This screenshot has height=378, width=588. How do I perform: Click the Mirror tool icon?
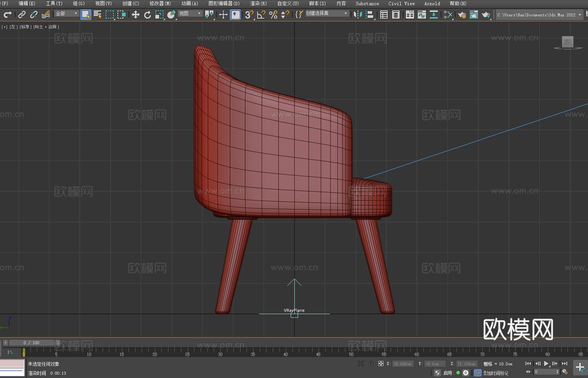click(358, 14)
